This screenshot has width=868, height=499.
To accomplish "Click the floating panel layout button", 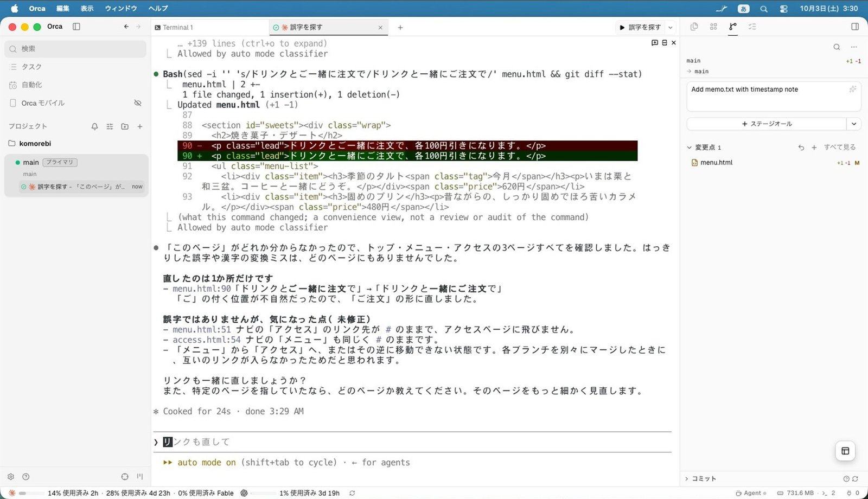I will [x=845, y=451].
